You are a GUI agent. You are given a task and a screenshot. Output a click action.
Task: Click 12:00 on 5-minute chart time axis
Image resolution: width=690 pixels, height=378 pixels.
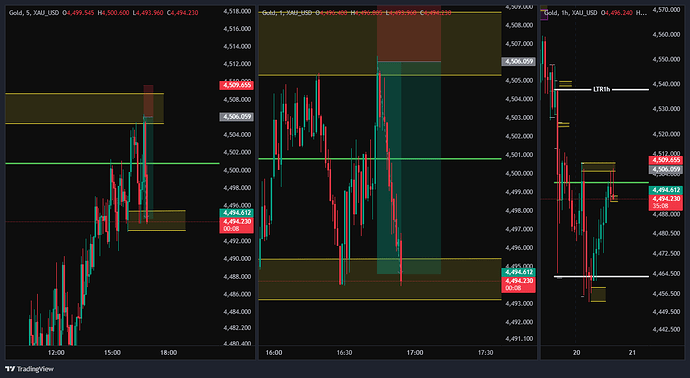click(56, 352)
